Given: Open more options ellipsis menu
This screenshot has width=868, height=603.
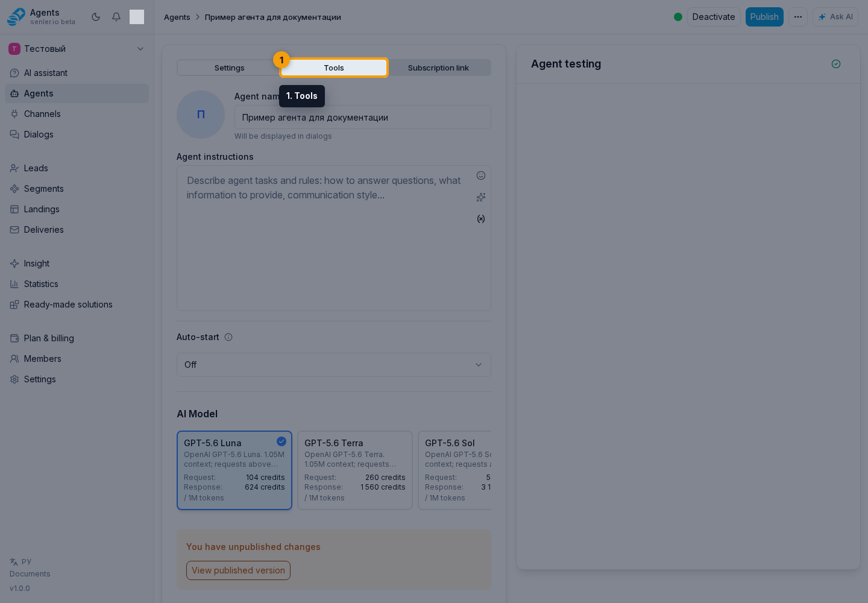Looking at the screenshot, I should pos(798,17).
